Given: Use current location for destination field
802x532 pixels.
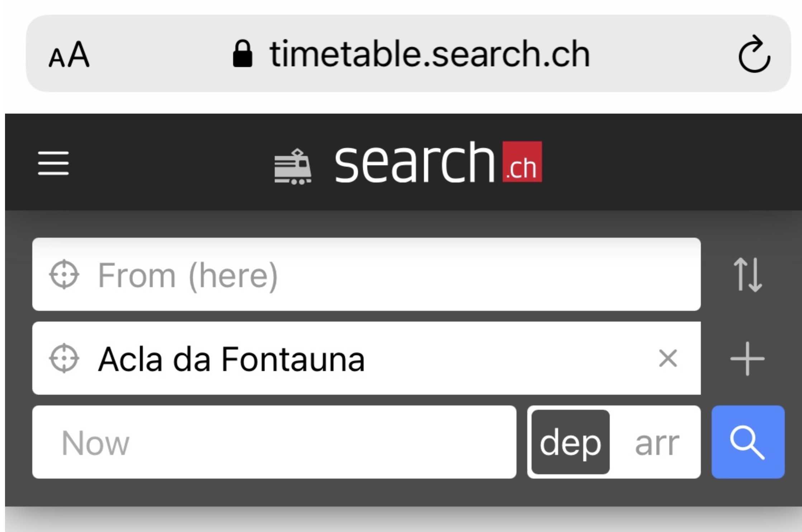Looking at the screenshot, I should (x=64, y=358).
